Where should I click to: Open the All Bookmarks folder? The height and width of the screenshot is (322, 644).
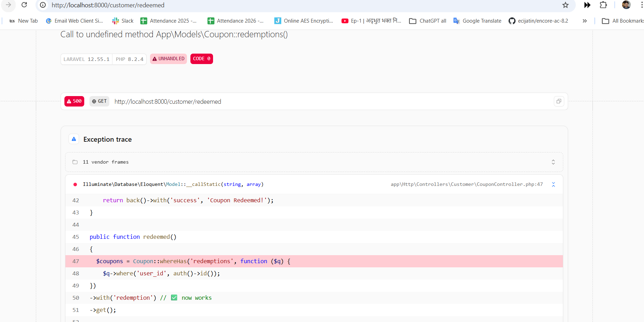point(623,21)
